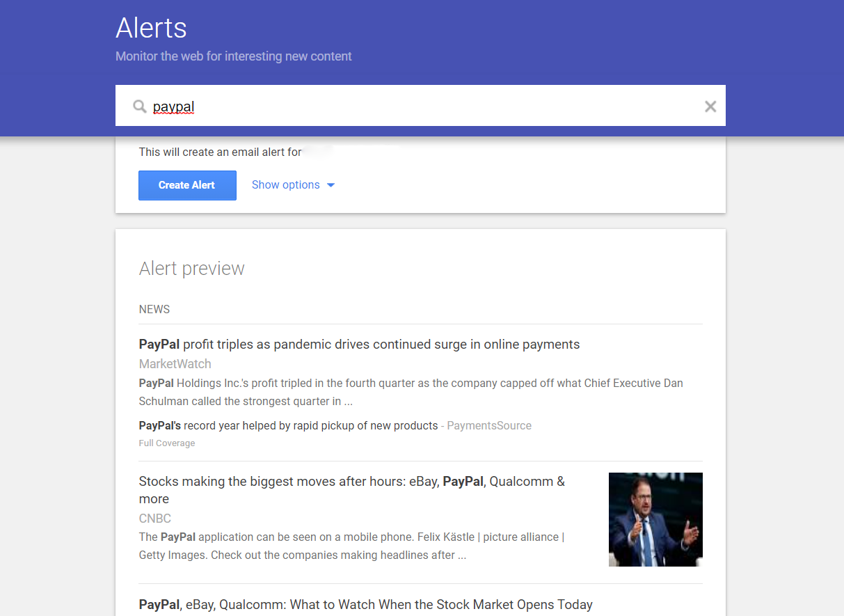Click the PaymentsSource publisher name
The image size is (844, 616).
coord(489,425)
